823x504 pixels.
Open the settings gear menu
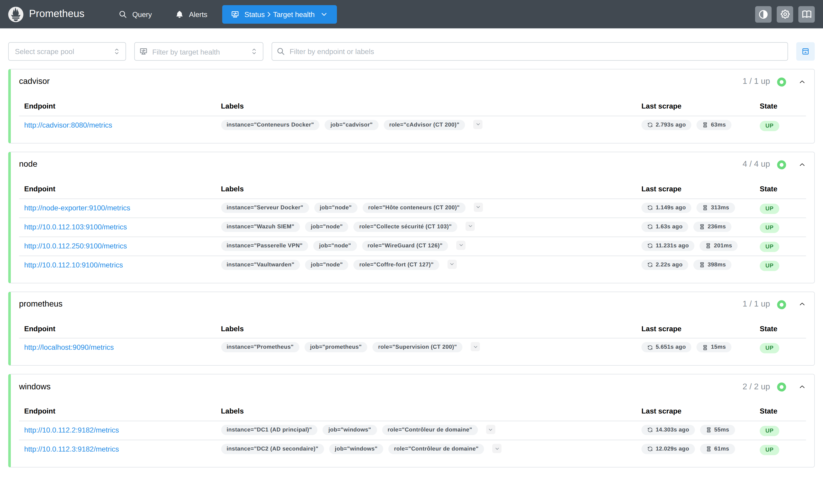click(x=785, y=14)
